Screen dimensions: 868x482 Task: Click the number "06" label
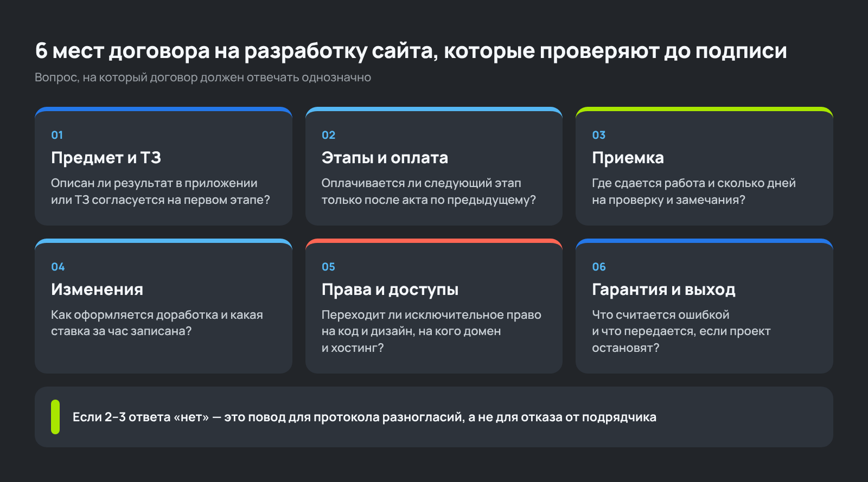(x=599, y=267)
